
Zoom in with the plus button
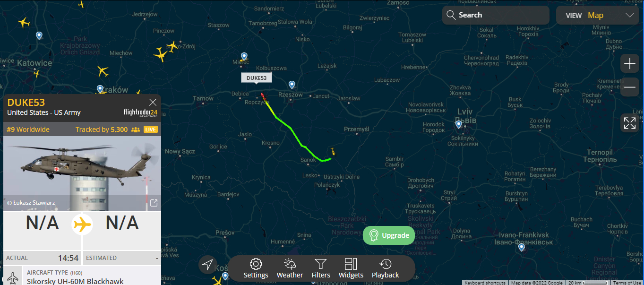coord(630,64)
